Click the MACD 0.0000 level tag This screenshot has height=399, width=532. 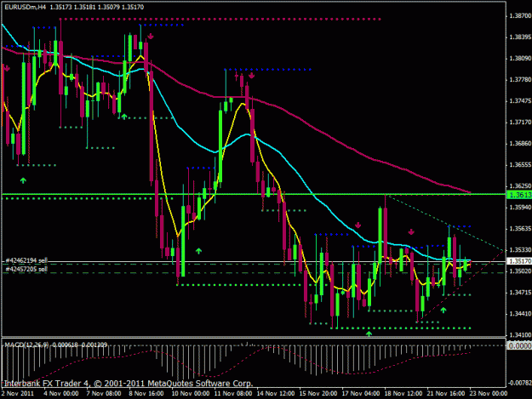519,345
